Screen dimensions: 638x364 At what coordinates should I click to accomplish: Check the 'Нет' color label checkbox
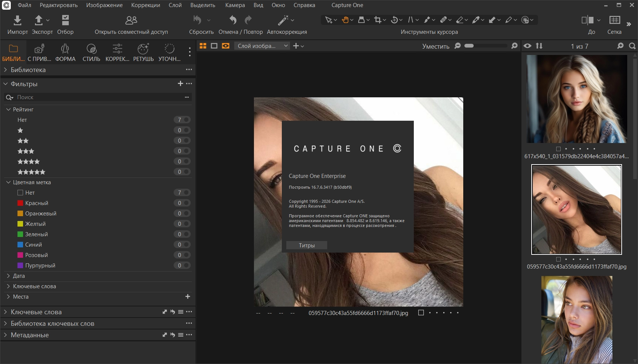pyautogui.click(x=20, y=193)
